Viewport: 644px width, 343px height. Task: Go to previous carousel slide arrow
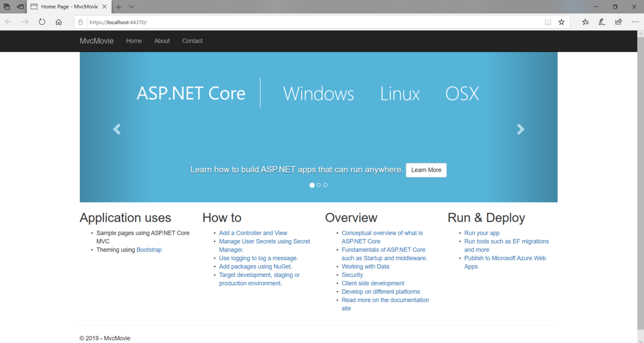[x=116, y=129]
